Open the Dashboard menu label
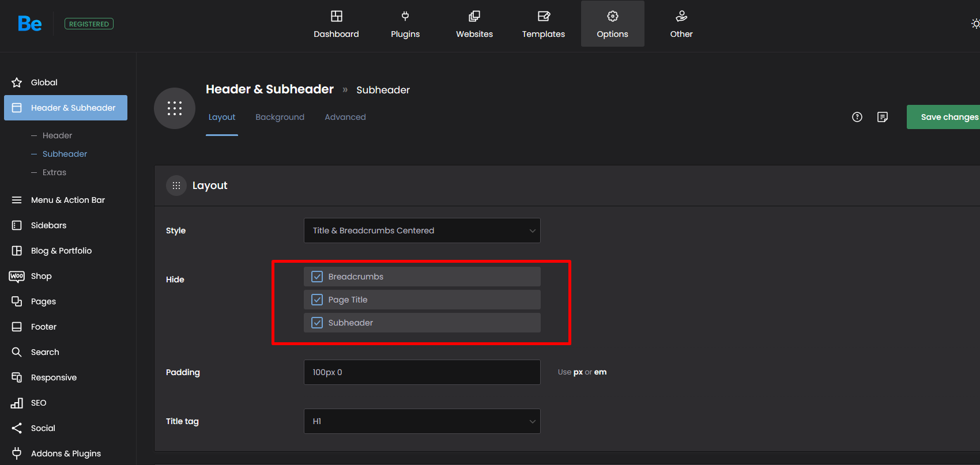This screenshot has height=465, width=980. pyautogui.click(x=336, y=34)
